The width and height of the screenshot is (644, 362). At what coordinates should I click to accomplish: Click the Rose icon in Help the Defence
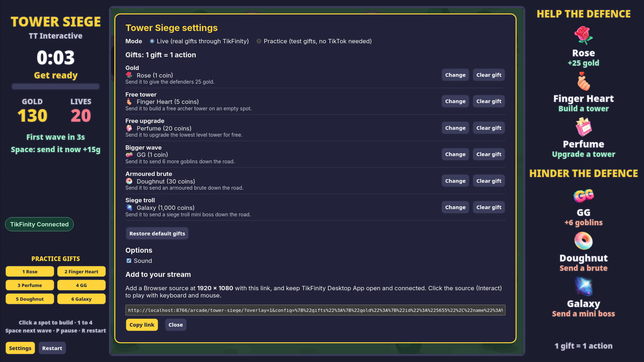584,35
